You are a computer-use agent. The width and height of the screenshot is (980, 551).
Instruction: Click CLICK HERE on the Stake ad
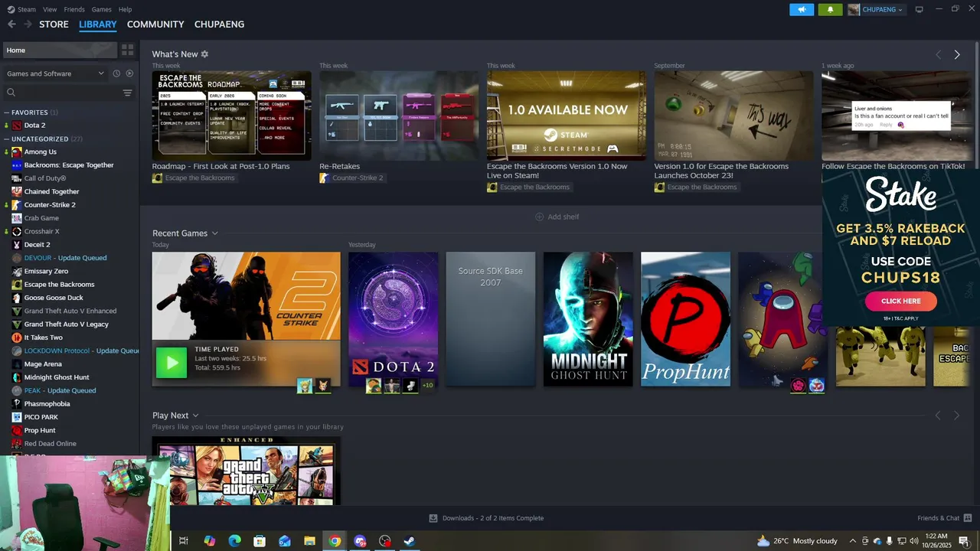click(x=900, y=301)
